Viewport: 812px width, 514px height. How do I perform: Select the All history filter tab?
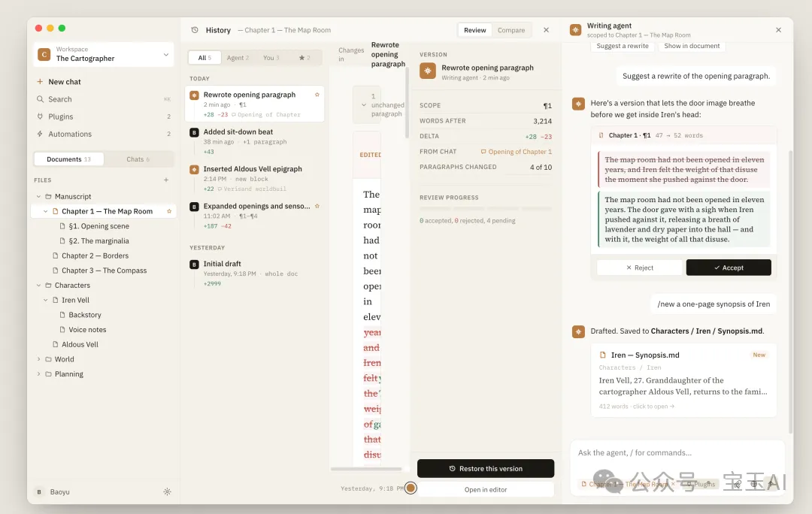205,57
